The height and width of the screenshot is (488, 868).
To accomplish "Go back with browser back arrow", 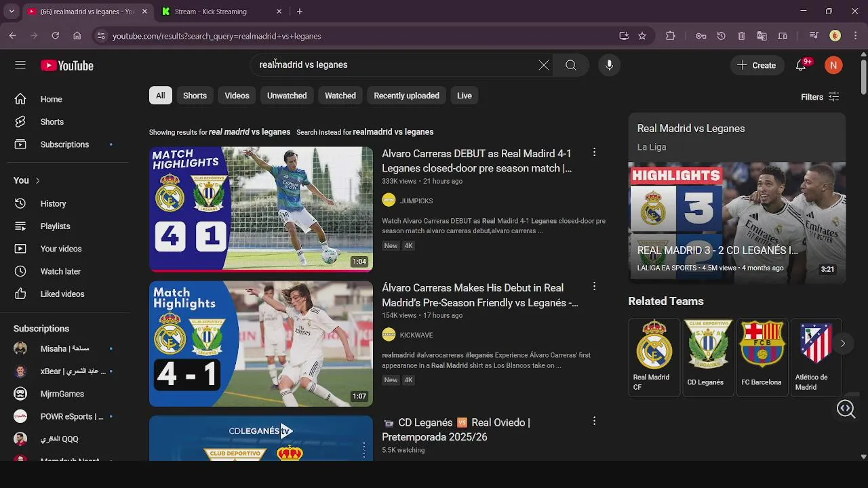I will (x=13, y=36).
